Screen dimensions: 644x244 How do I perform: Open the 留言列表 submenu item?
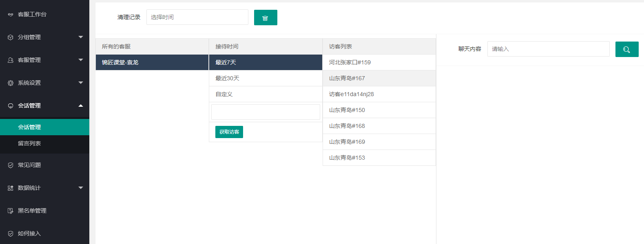29,143
